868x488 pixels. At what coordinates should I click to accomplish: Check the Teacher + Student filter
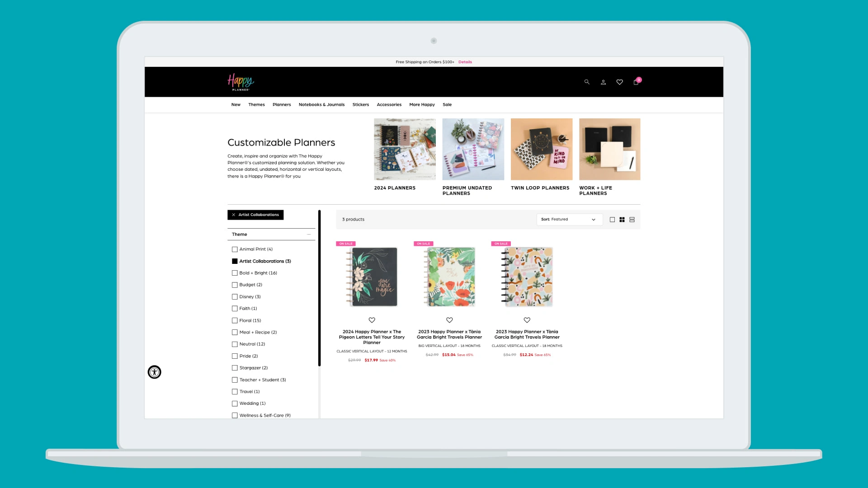coord(235,380)
